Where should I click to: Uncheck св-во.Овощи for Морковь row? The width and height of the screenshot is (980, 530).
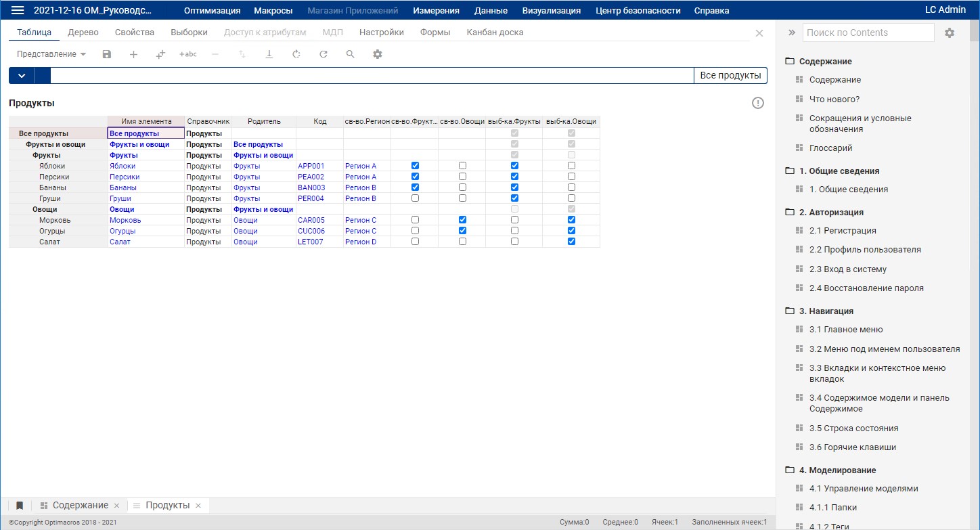point(462,220)
